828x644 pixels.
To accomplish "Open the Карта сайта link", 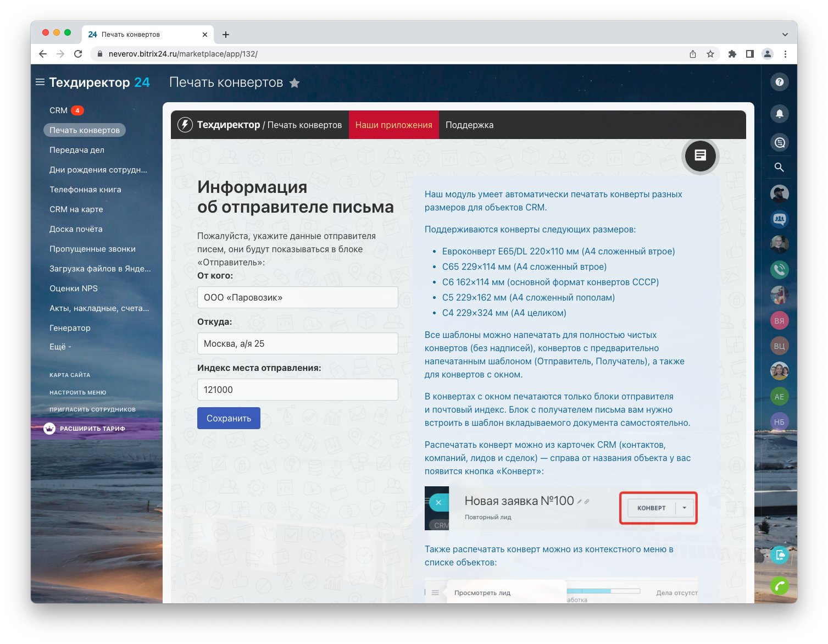I will [70, 375].
